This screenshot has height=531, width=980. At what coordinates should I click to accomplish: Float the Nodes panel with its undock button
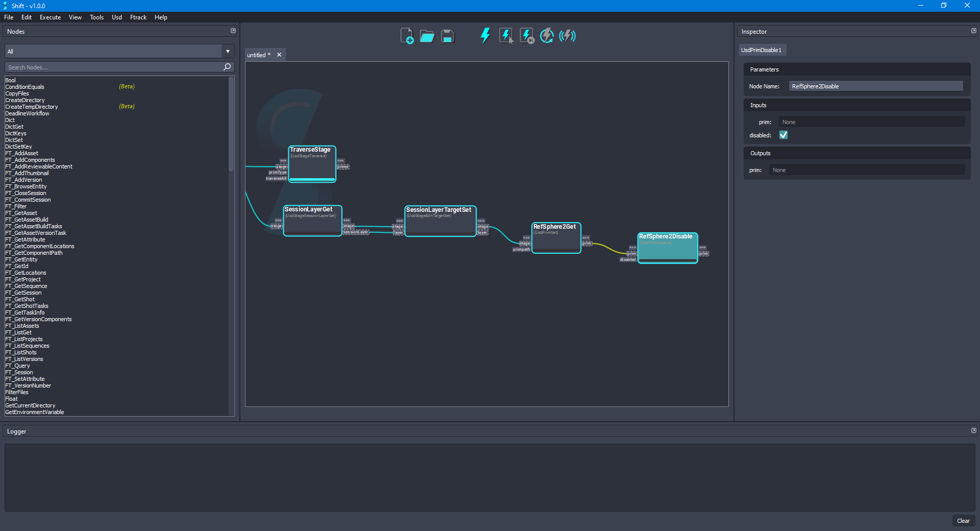233,31
